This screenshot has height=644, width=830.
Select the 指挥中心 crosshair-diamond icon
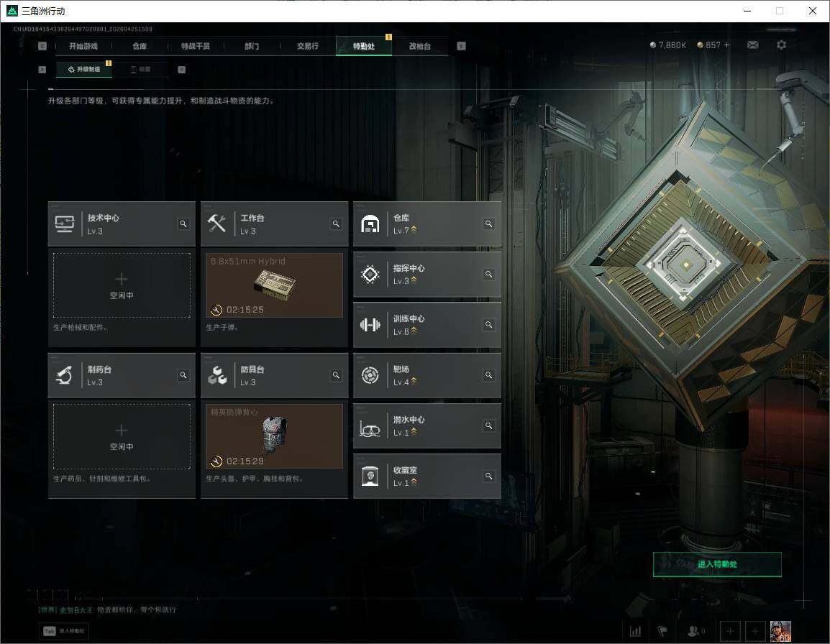370,274
